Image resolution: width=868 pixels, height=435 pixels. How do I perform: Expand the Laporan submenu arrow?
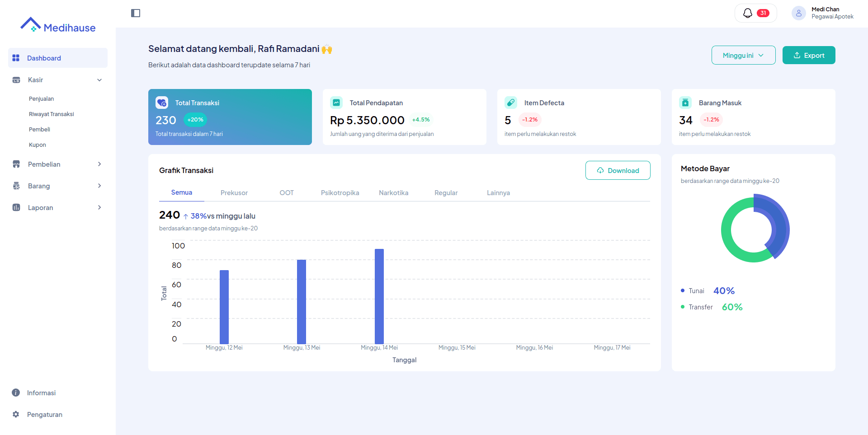99,208
